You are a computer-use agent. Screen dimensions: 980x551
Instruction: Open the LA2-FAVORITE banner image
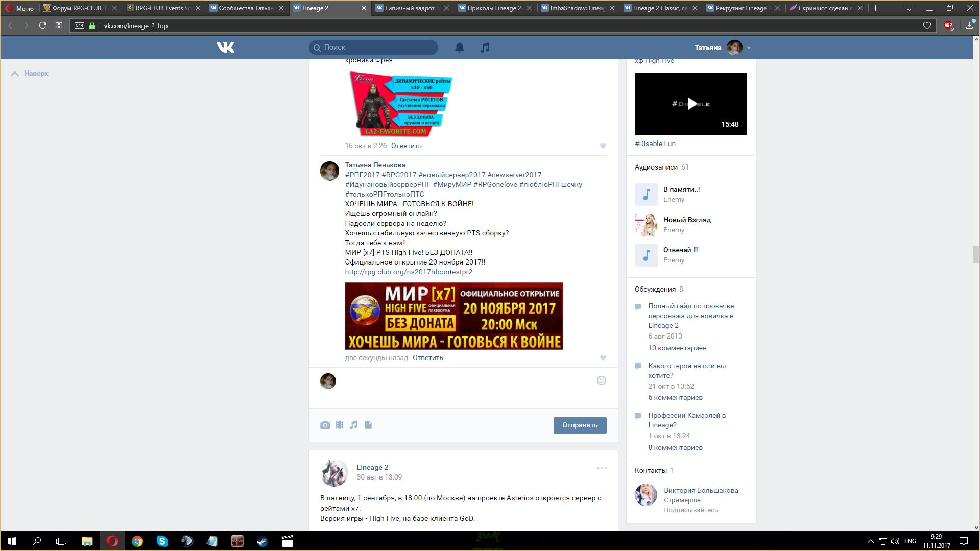pos(399,104)
